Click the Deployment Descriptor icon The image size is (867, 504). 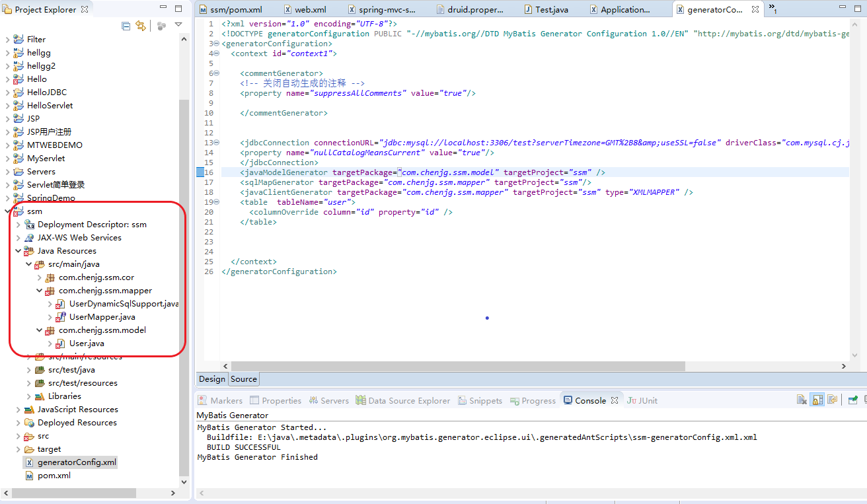point(29,224)
